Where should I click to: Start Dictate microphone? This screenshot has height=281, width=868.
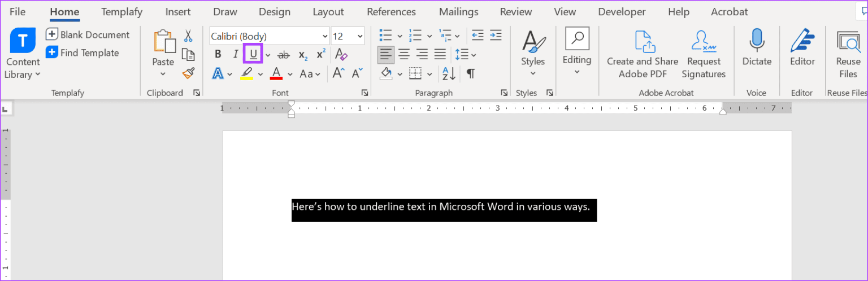point(757,41)
